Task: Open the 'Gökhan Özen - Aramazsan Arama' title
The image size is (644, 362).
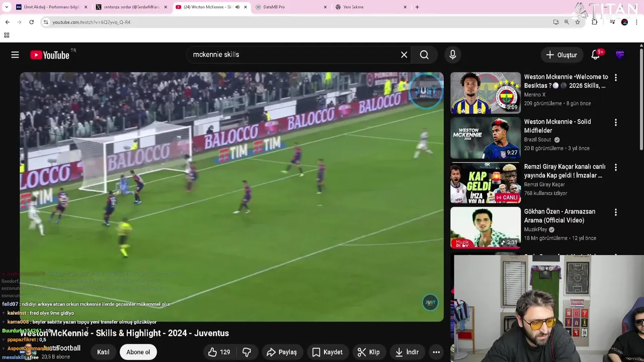Action: (x=560, y=216)
